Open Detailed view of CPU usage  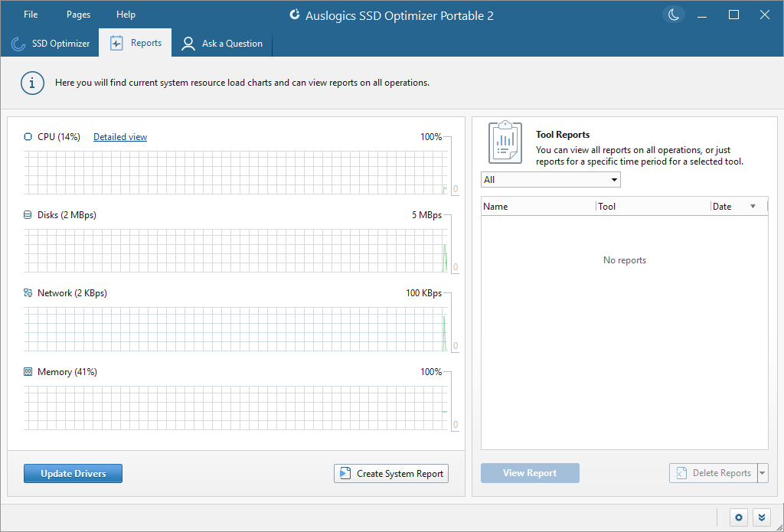119,136
